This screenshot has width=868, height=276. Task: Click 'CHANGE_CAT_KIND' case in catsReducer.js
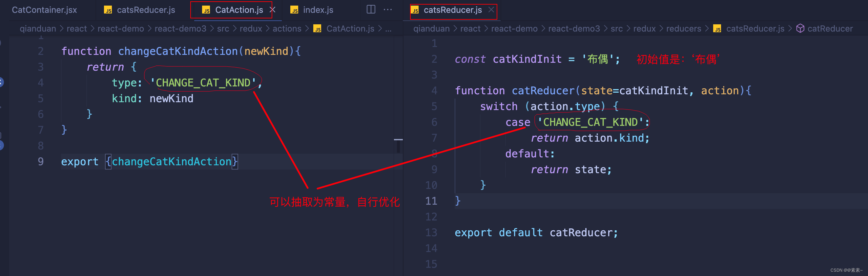pos(590,122)
